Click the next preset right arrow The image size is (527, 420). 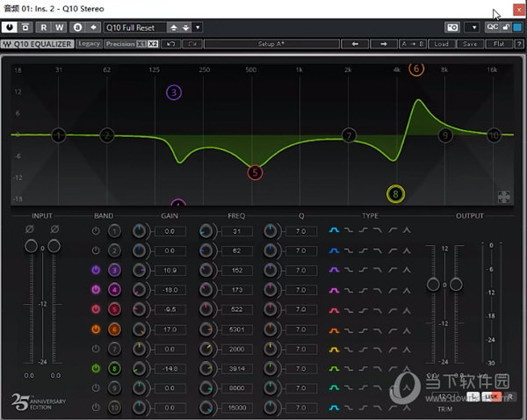[384, 44]
